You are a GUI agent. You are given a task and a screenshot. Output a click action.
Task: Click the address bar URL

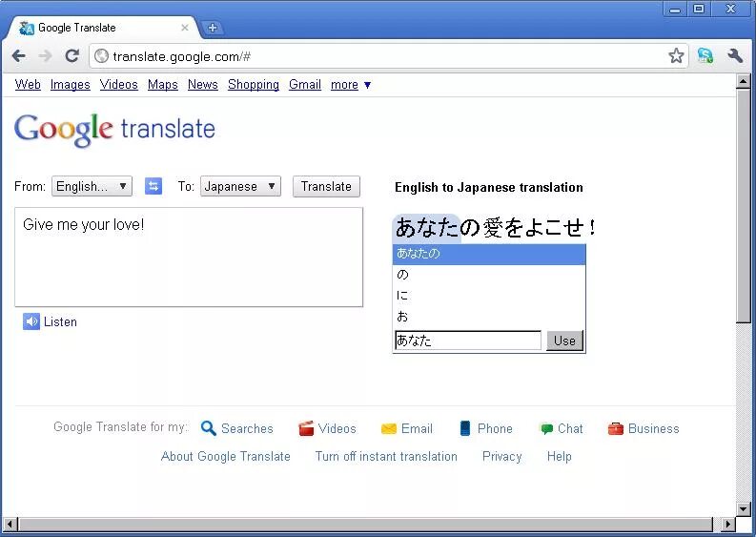click(182, 57)
